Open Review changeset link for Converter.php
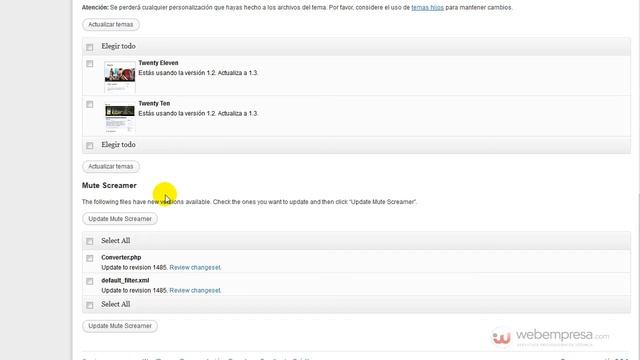 [195, 267]
